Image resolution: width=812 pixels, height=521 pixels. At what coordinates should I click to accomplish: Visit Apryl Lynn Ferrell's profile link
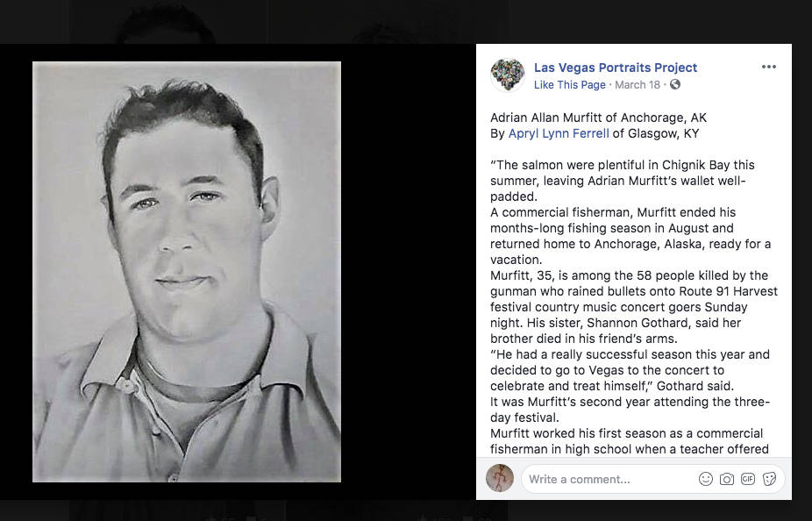(x=559, y=133)
